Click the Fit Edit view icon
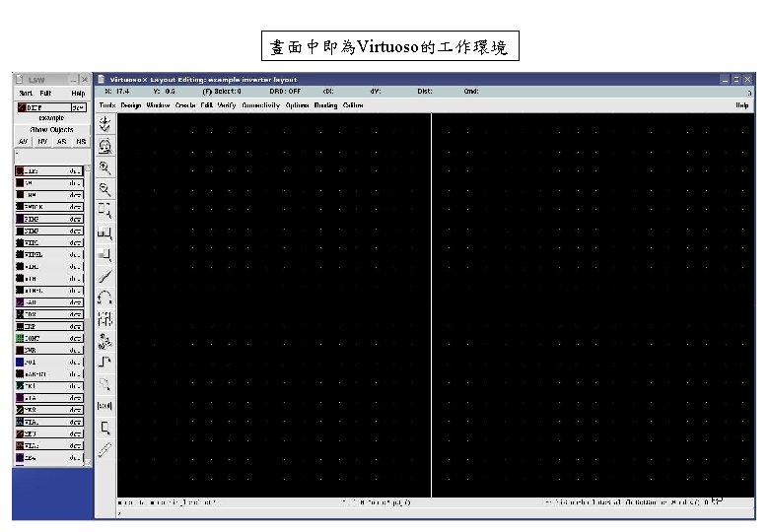The image size is (769, 532). 105,146
